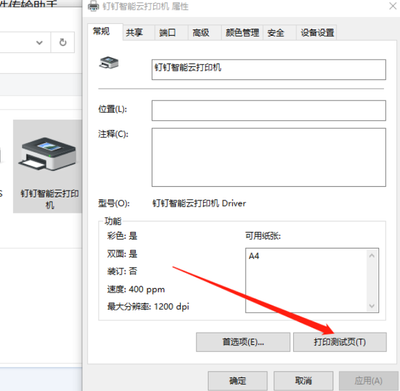Confirm with the 确定 button
The height and width of the screenshot is (391, 400).
238,380
